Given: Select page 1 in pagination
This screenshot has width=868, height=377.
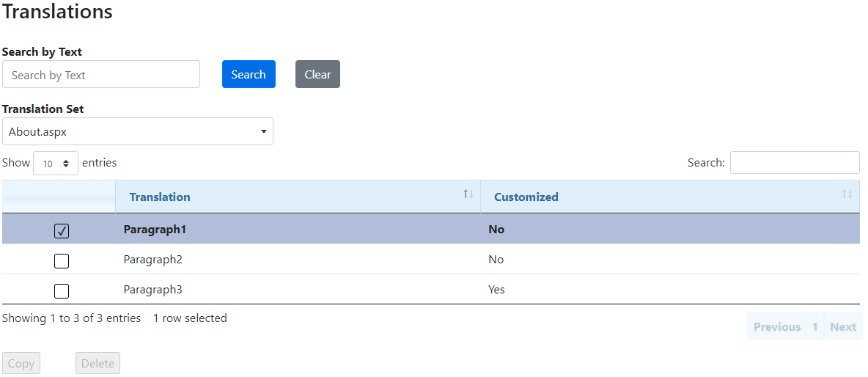Looking at the screenshot, I should point(814,327).
